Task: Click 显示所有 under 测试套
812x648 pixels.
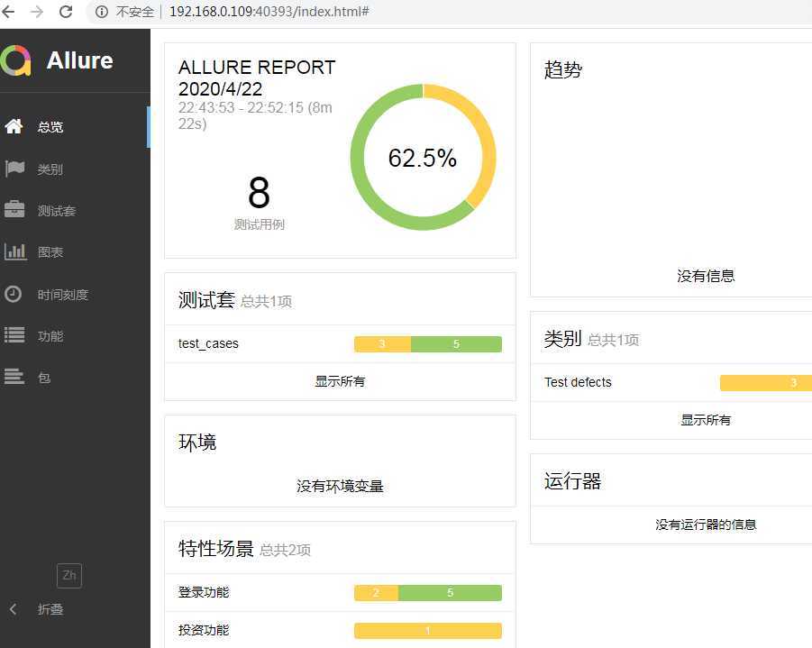Action: tap(341, 382)
